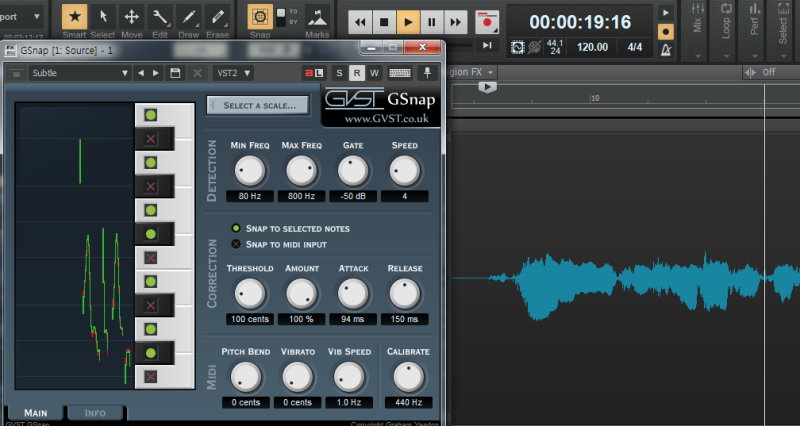This screenshot has height=426, width=800.
Task: Click the Record button in transport
Action: (x=487, y=21)
